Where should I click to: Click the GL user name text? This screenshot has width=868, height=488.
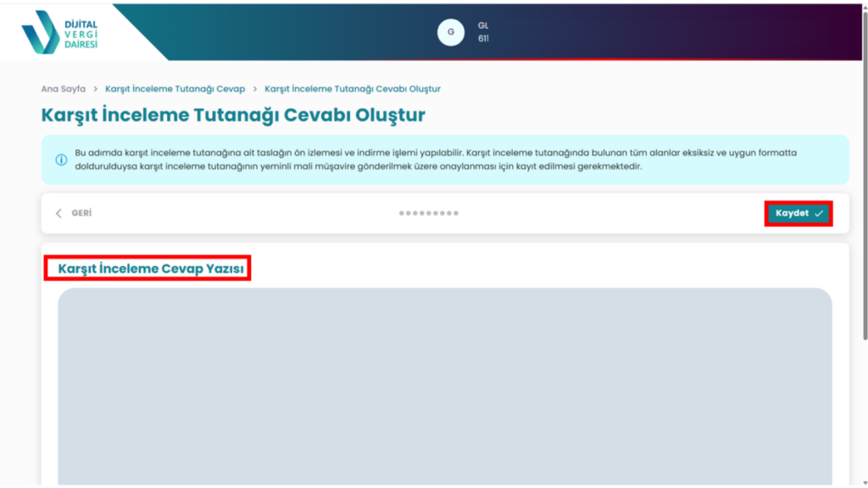(x=483, y=25)
